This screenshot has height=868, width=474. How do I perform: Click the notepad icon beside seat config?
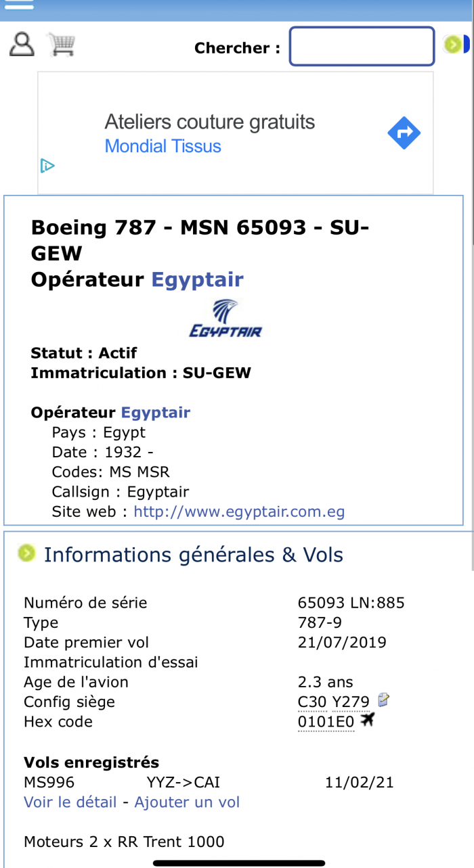pos(384,700)
